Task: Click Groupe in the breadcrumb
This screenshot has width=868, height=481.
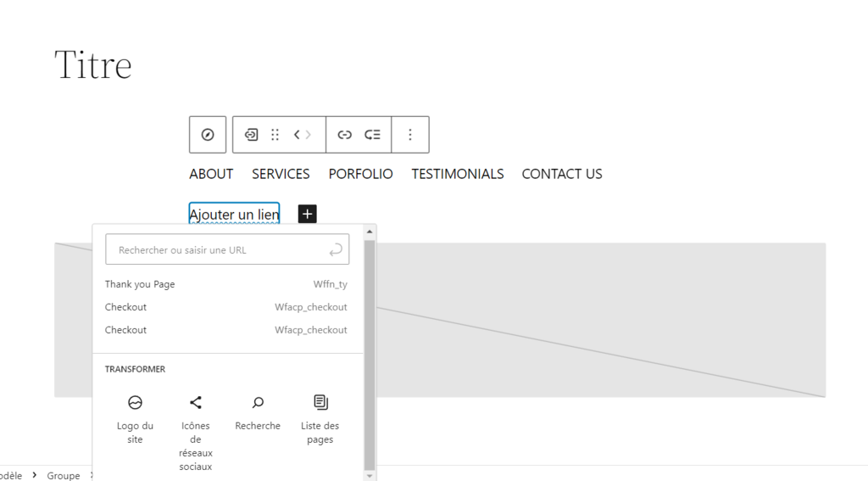Action: pyautogui.click(x=63, y=475)
